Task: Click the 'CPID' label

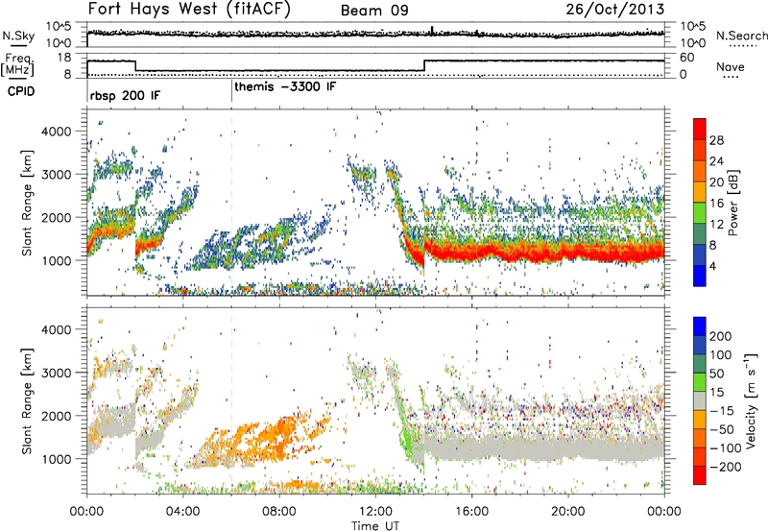Action: coord(21,91)
